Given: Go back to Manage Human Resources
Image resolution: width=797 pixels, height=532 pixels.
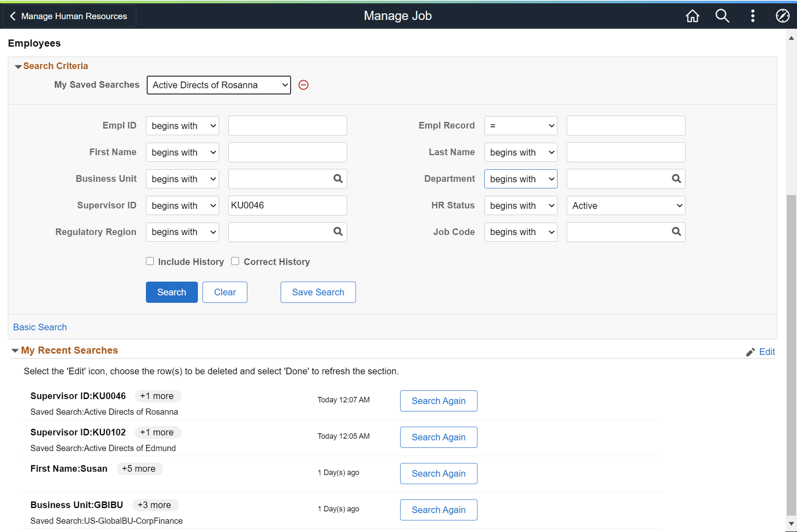Looking at the screenshot, I should [x=69, y=16].
